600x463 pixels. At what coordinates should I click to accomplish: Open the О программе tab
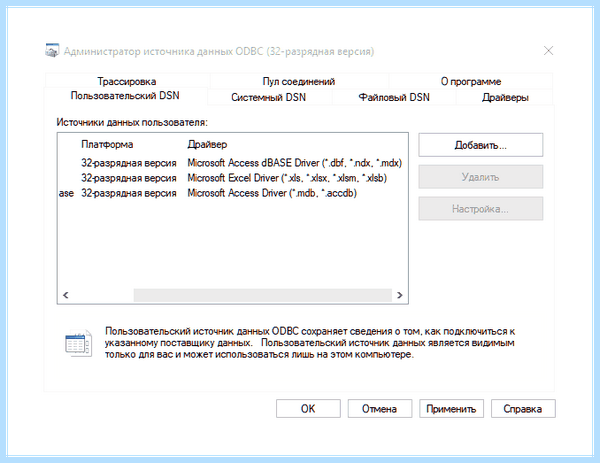click(471, 81)
